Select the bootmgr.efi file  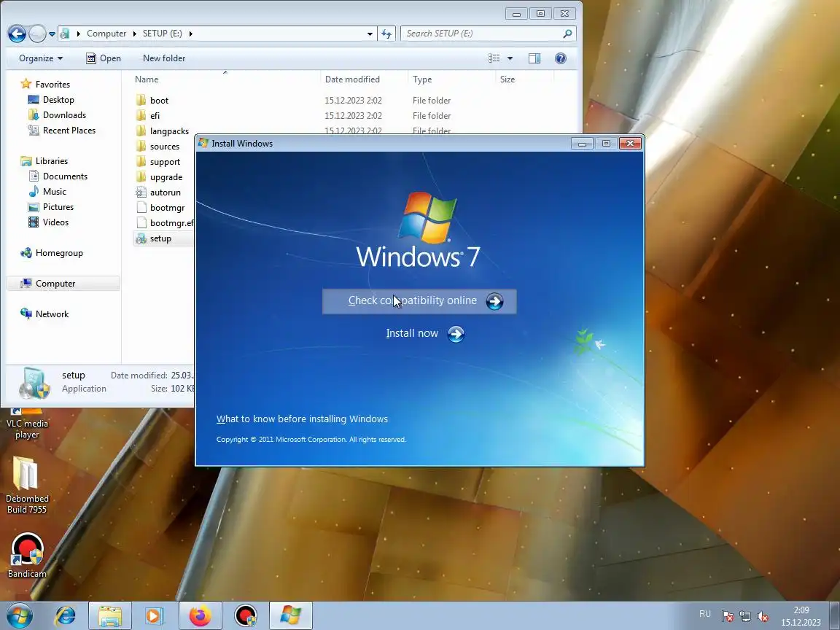(x=171, y=223)
